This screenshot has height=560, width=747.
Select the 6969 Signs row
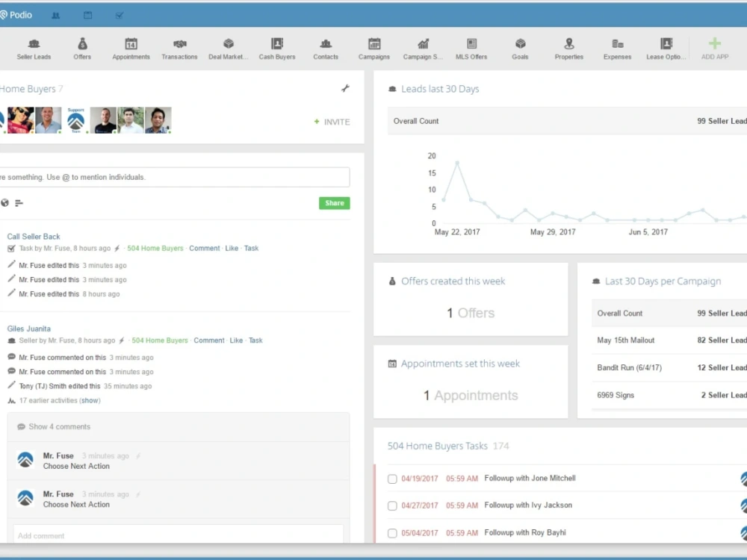tap(669, 395)
